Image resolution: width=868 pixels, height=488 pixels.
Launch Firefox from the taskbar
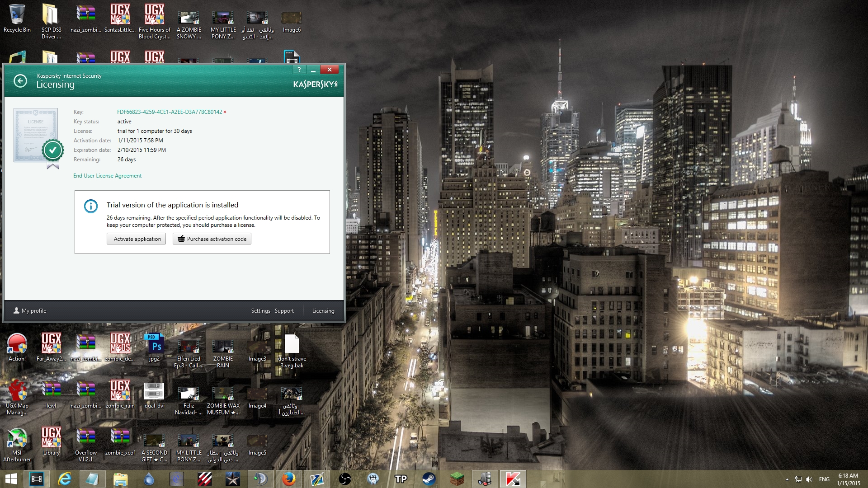coord(289,479)
